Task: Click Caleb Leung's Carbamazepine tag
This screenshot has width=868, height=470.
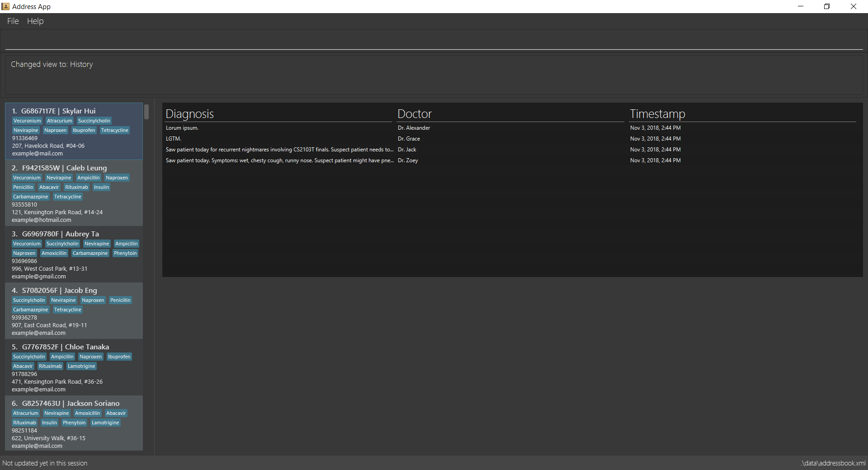Action: pyautogui.click(x=30, y=197)
